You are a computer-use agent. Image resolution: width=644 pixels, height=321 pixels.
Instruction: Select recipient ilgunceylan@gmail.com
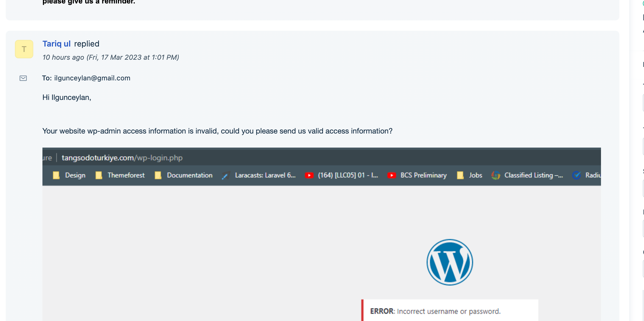coord(92,78)
